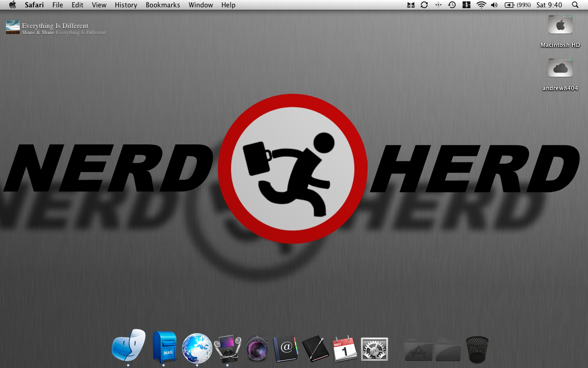Open System Preferences gear icon
This screenshot has width=588, height=368.
[374, 349]
